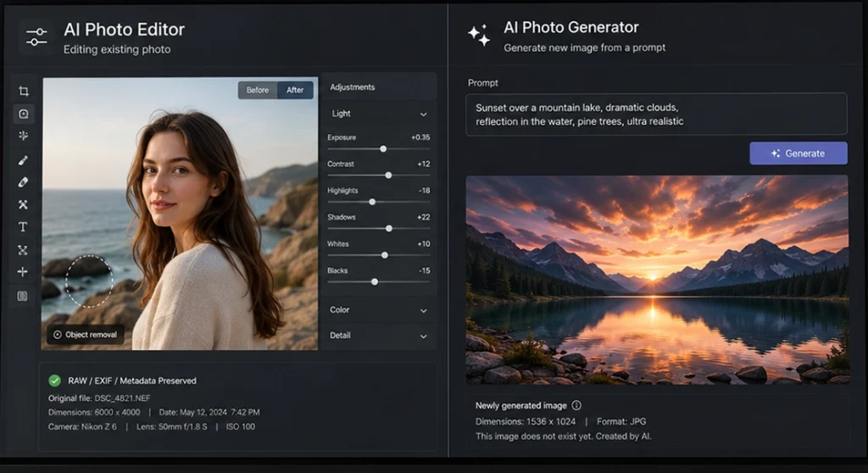
Task: Select the crossed tools icon above Text tool
Action: pos(23,204)
